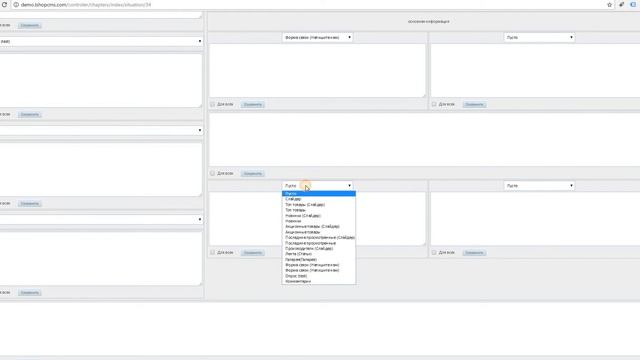Collapse the open 'Пусто' dropdown with its arrow
Image resolution: width=640 pixels, height=360 pixels.
[349, 186]
